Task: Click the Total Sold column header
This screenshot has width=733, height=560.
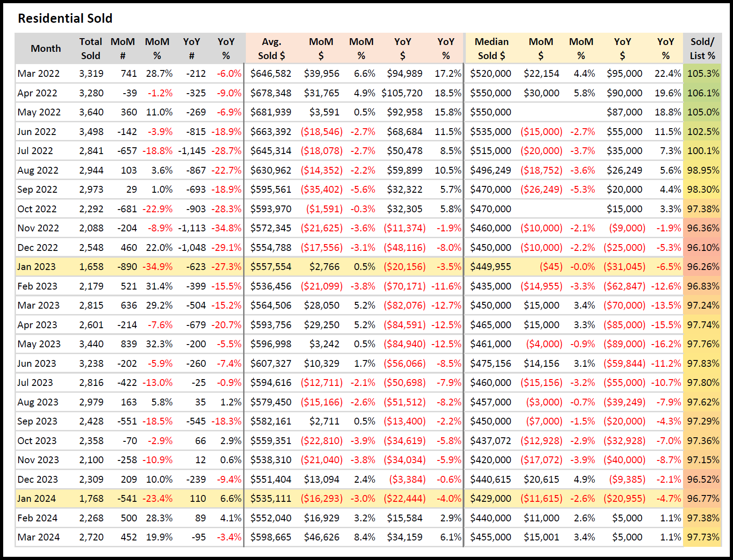Action: (90, 49)
